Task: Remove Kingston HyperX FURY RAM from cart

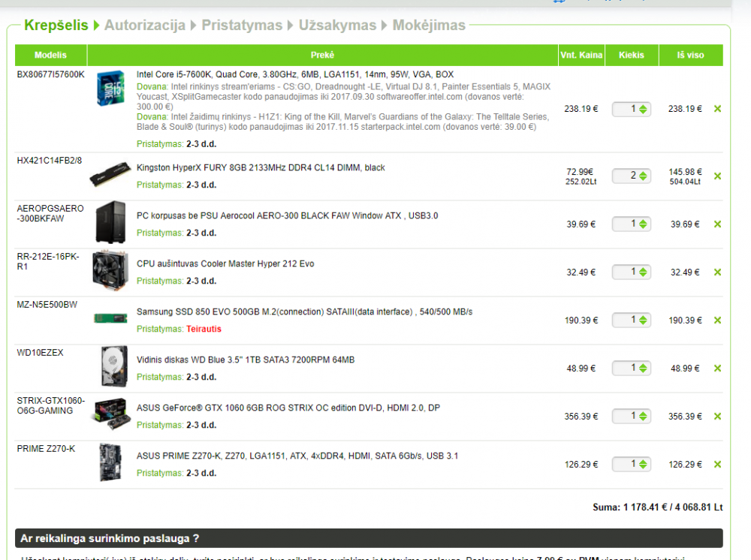Action: [x=717, y=176]
